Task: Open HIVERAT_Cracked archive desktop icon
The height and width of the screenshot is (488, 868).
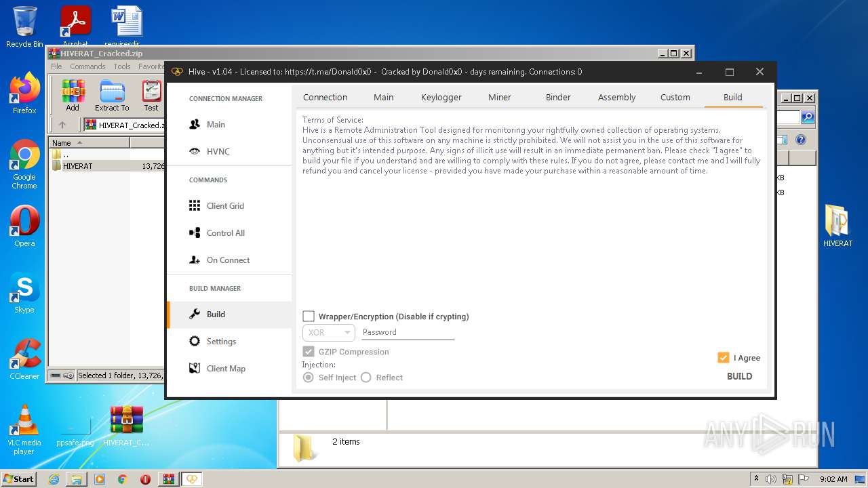Action: (x=127, y=426)
